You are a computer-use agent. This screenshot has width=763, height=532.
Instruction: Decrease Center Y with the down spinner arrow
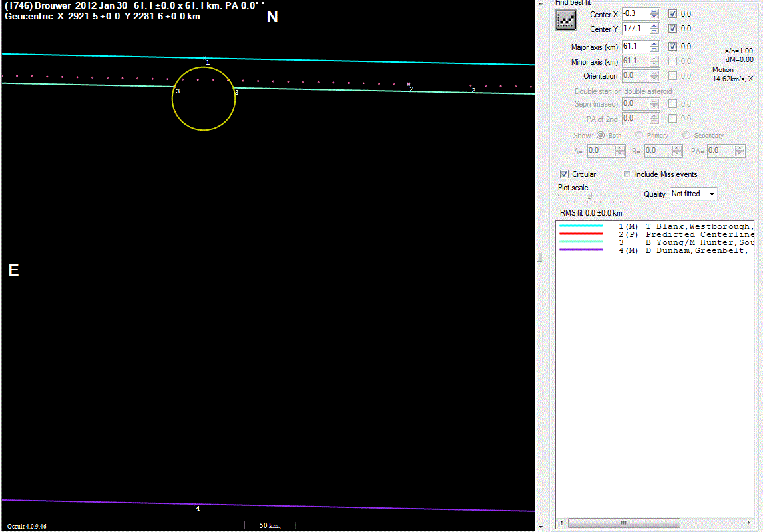click(654, 32)
